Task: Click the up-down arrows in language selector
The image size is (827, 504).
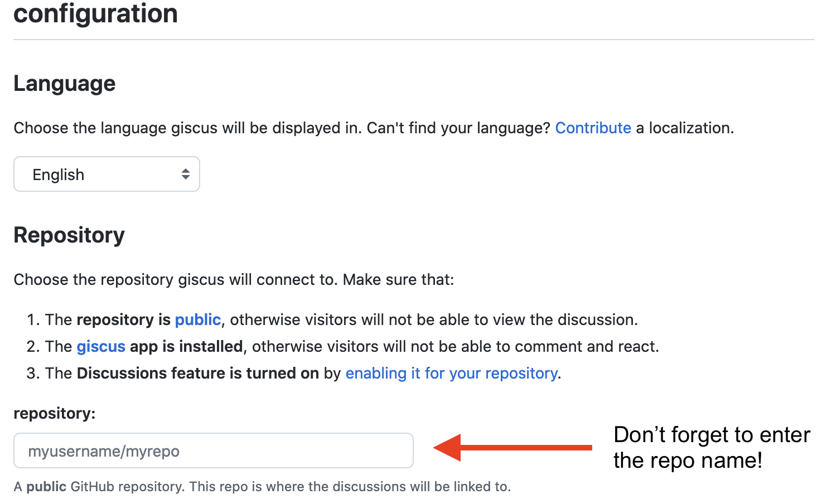Action: [185, 175]
